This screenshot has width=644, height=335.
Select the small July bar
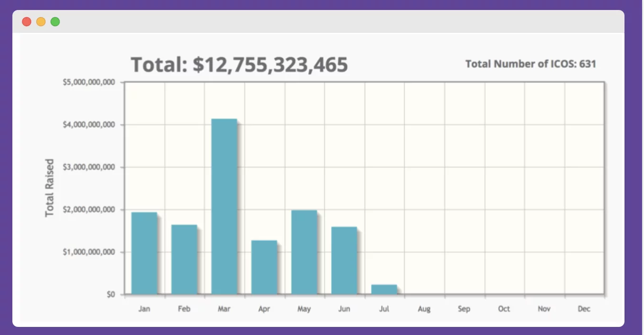(384, 289)
